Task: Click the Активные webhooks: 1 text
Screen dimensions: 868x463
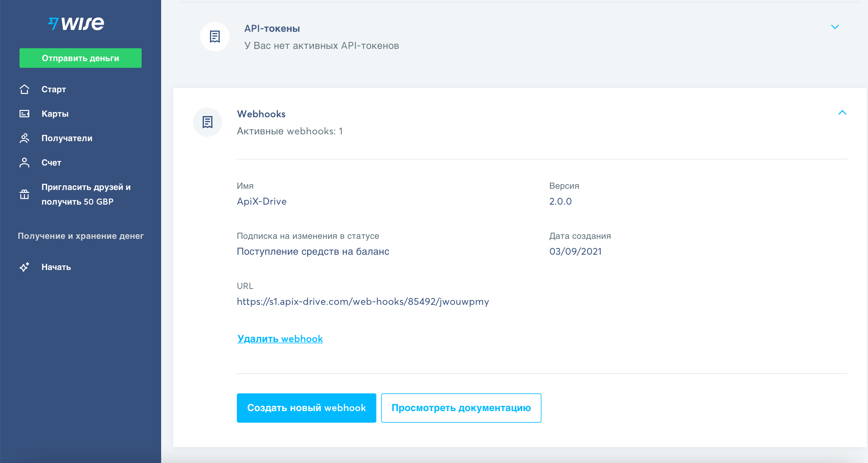Action: click(290, 131)
